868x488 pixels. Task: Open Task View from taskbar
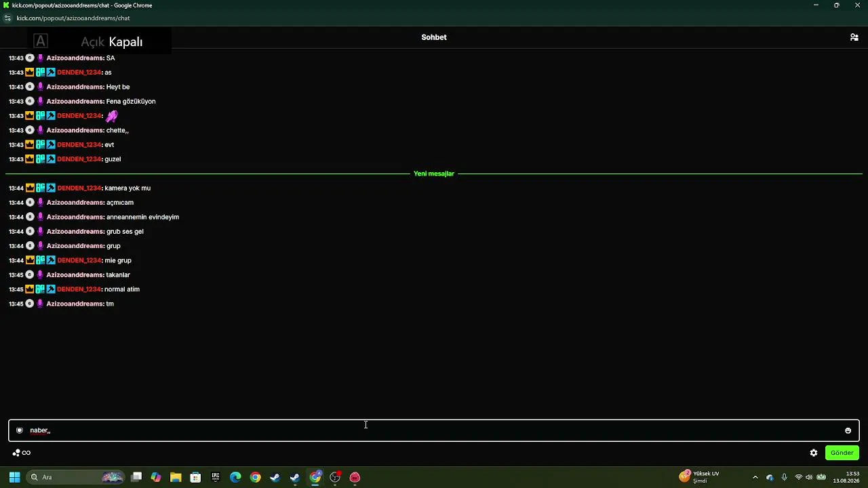[x=136, y=477]
